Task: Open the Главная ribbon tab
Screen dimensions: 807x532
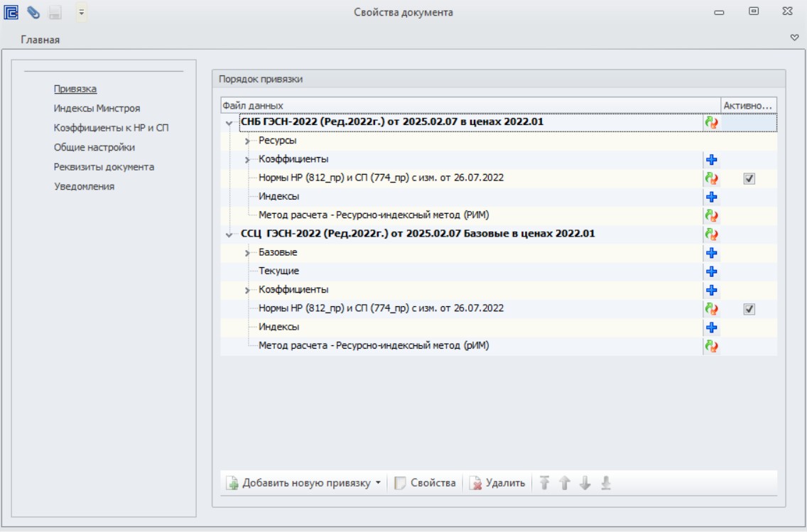Action: pos(40,40)
